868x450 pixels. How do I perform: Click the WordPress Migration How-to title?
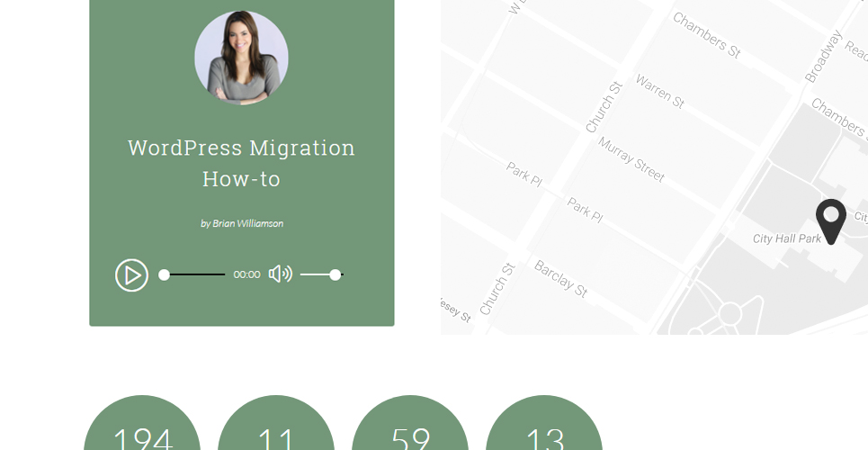241,163
